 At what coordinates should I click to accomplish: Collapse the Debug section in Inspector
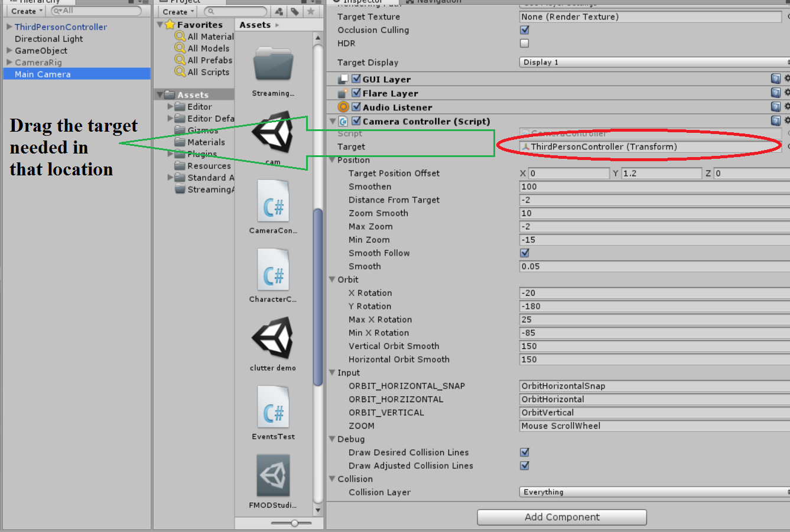pyautogui.click(x=332, y=439)
